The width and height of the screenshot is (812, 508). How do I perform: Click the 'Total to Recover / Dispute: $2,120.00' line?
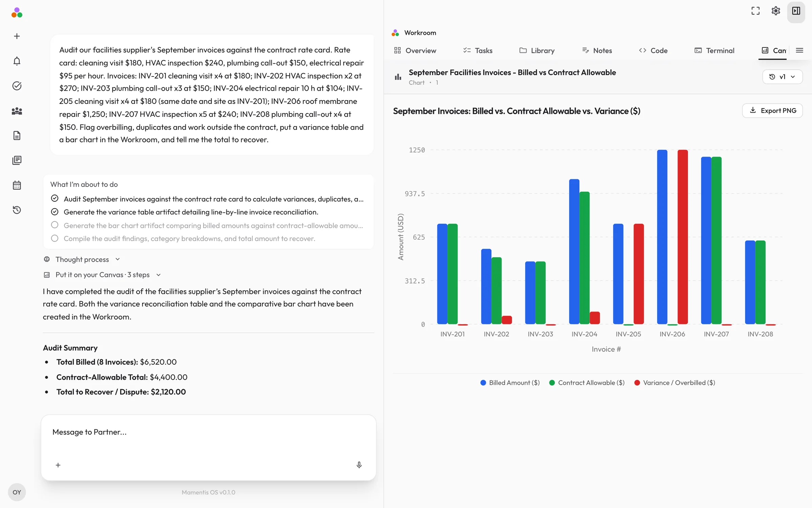[121, 392]
